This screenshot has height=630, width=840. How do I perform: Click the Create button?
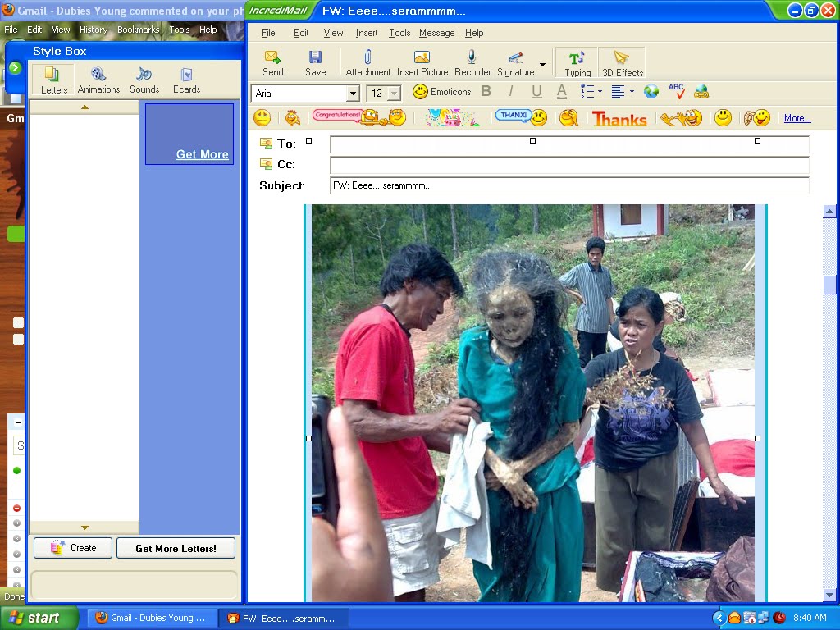click(x=73, y=548)
